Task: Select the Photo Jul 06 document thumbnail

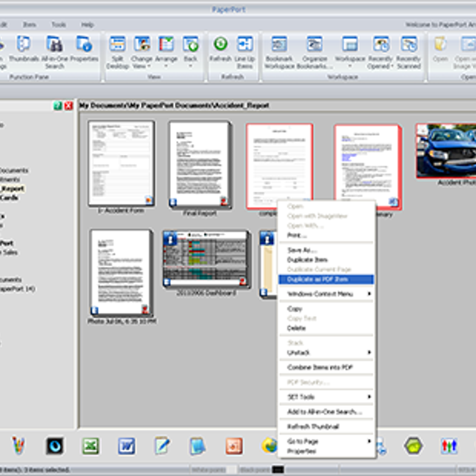Action: click(121, 273)
